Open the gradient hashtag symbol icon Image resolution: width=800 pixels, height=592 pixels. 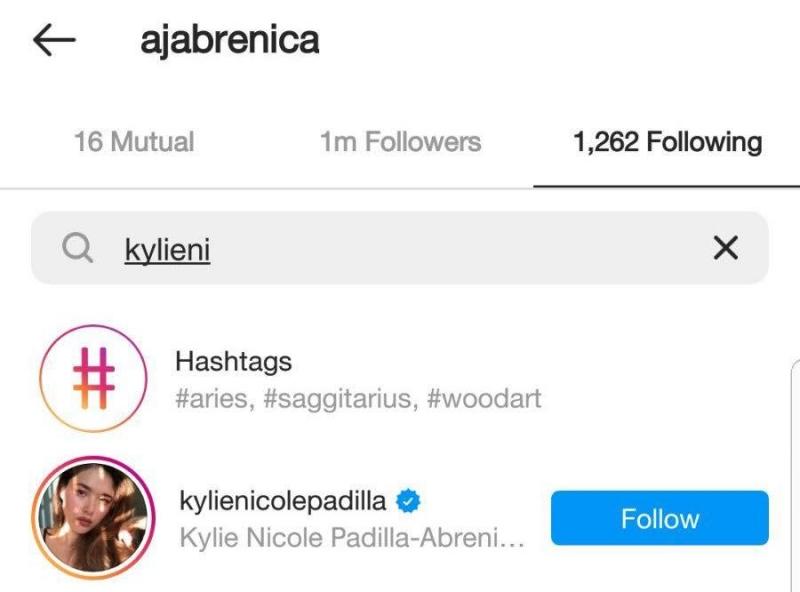pyautogui.click(x=94, y=378)
